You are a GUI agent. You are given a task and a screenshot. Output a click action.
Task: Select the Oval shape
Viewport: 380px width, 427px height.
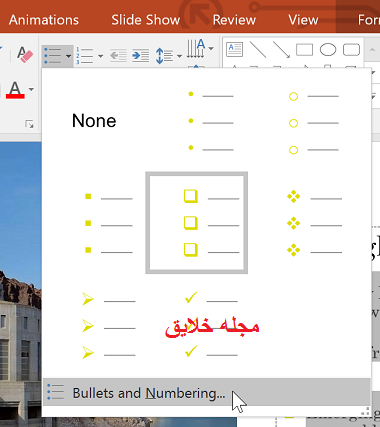[x=328, y=50]
